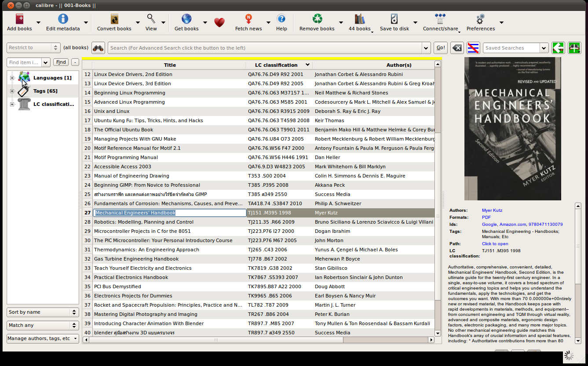This screenshot has height=366, width=588.
Task: Click the Find button in tag browser
Action: (x=61, y=62)
